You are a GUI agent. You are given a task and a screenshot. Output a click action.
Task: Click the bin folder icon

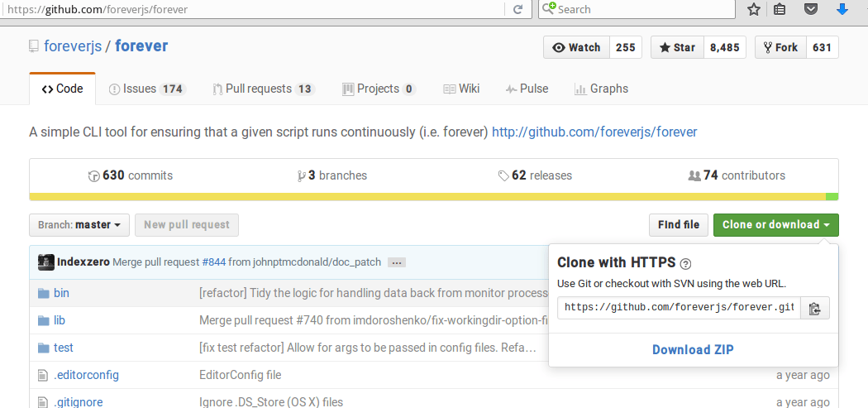click(x=44, y=293)
